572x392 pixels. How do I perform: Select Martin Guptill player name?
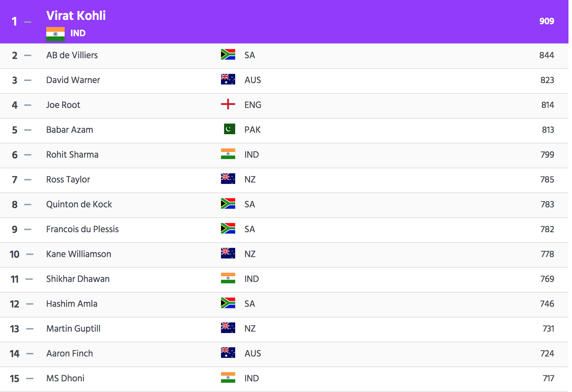coord(73,328)
